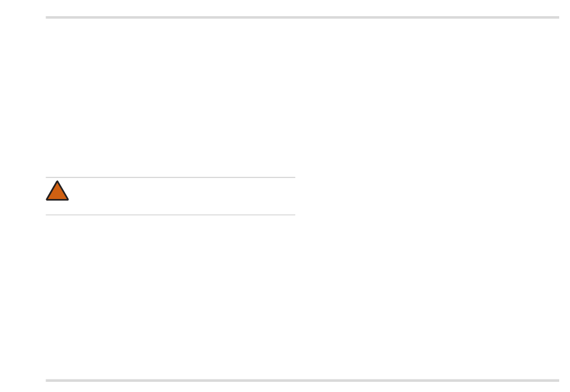Click the gray line below the warning triangle
This screenshot has width=570, height=392.
[x=170, y=215]
